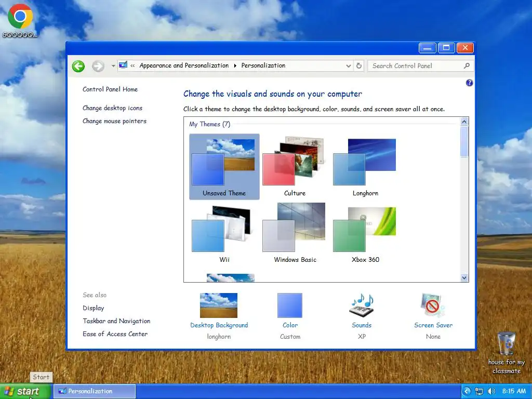Open the Chrome desktop shortcut
Image resolution: width=532 pixels, height=399 pixels.
coord(20,20)
